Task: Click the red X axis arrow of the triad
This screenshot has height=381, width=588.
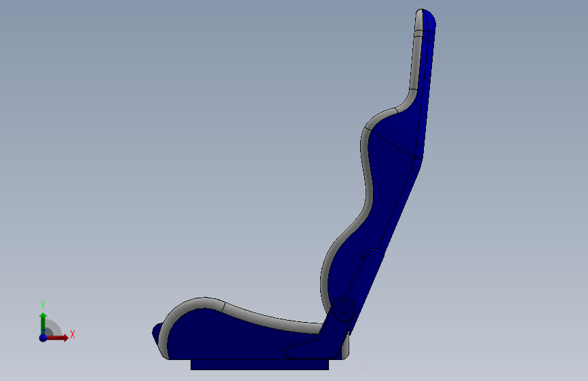Action: 58,338
